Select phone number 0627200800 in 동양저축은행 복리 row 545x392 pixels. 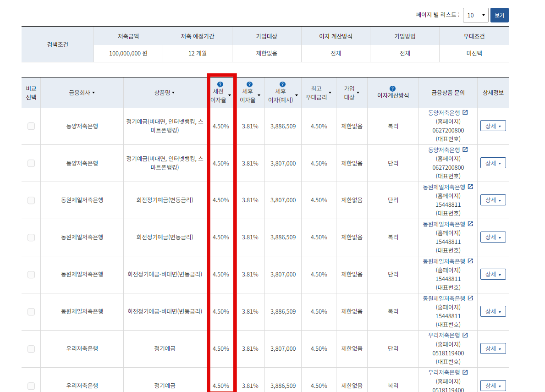coord(448,130)
